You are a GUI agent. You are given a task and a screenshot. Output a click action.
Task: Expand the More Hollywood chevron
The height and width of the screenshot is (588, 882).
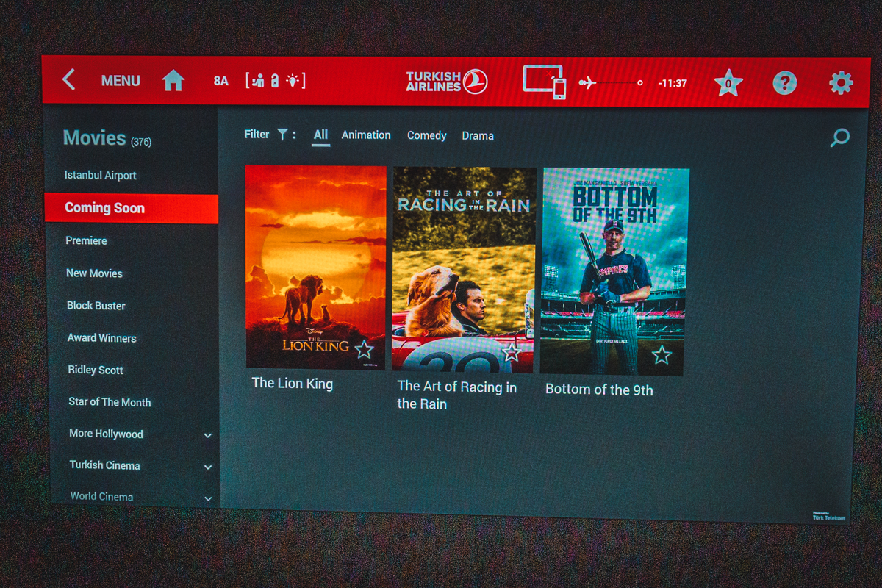click(208, 435)
